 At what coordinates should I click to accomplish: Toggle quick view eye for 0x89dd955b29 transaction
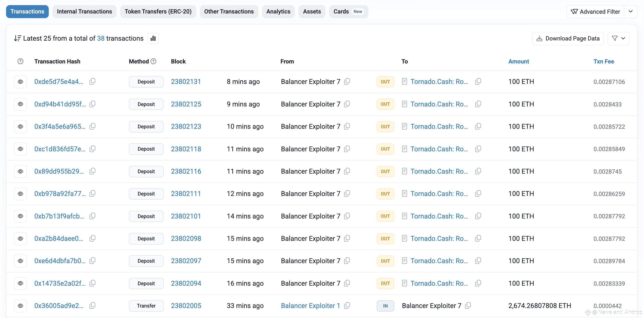click(20, 171)
